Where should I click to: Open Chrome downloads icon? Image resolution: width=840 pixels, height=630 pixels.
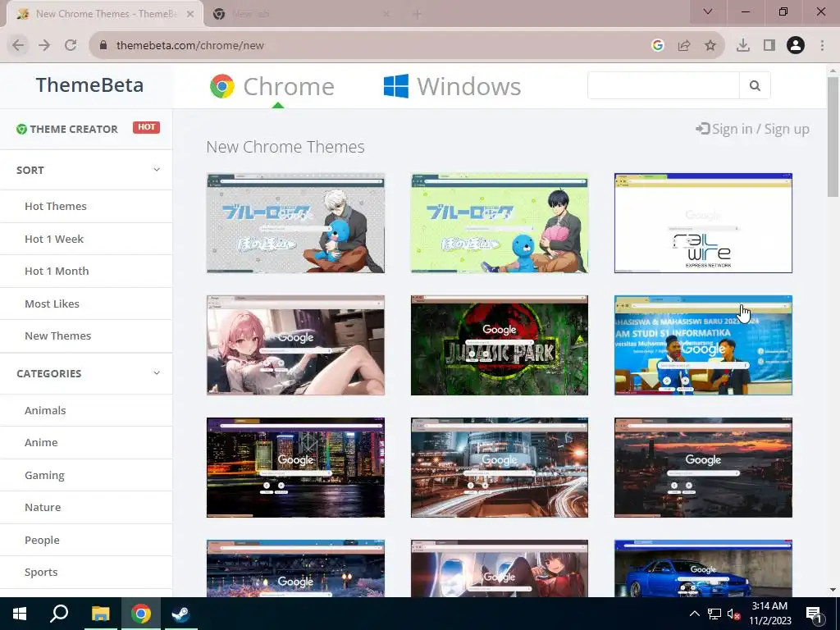pyautogui.click(x=742, y=45)
